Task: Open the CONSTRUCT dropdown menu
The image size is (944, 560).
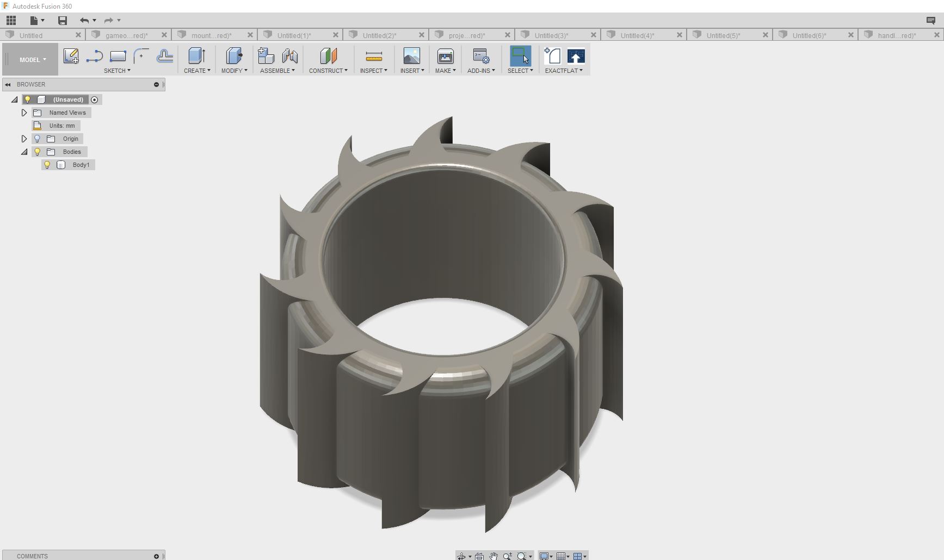Action: pos(328,71)
